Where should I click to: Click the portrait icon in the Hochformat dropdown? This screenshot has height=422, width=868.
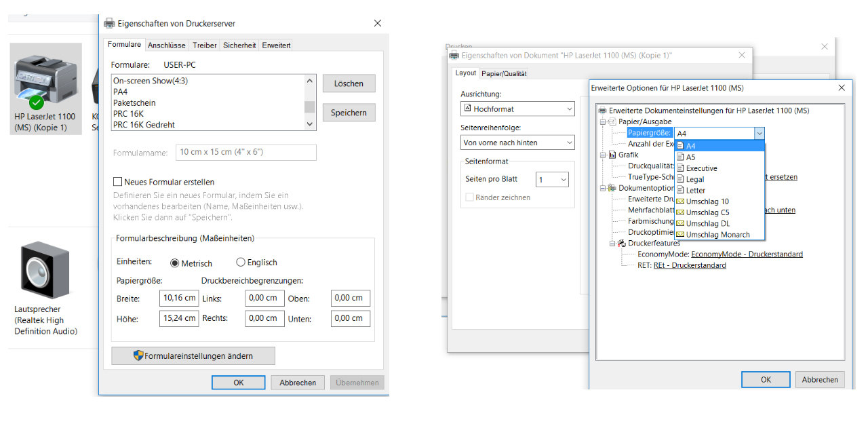pos(467,109)
